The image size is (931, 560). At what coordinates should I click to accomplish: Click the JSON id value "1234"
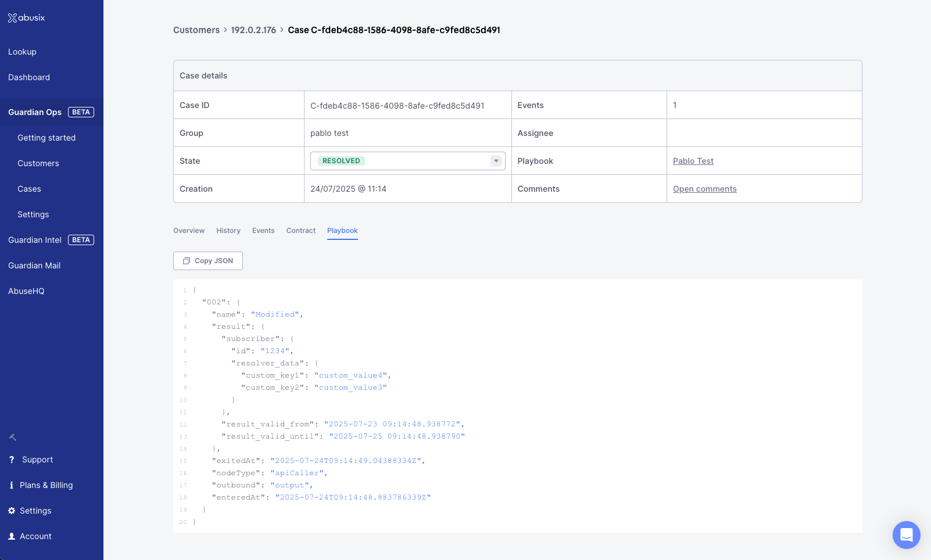coord(275,351)
